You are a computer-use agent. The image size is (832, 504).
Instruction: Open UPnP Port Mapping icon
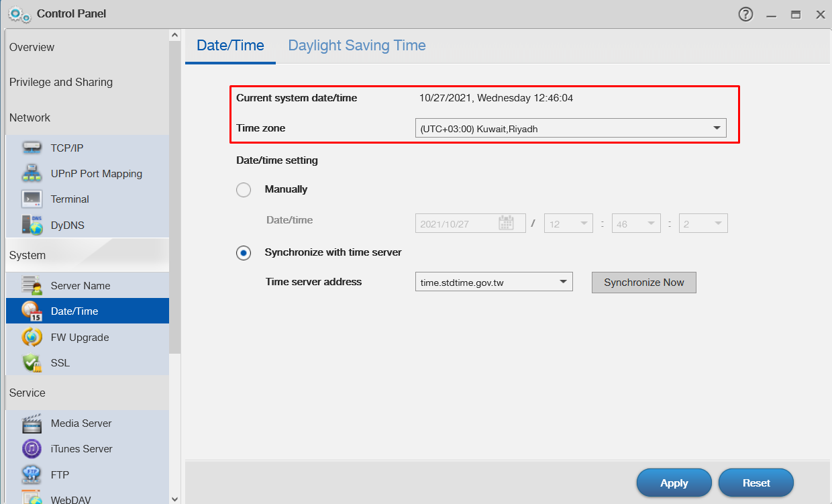[x=32, y=173]
